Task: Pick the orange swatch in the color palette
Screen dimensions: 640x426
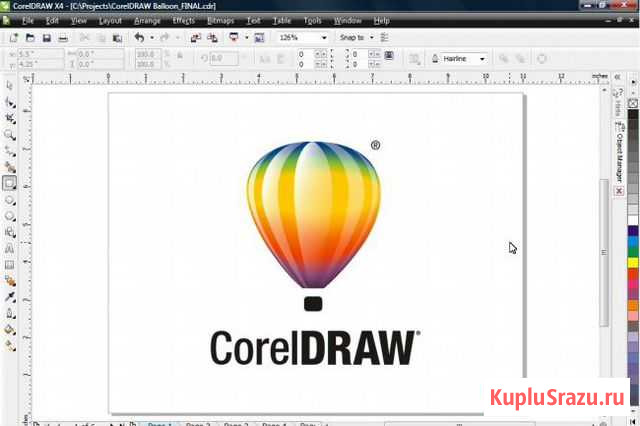Action: 633,305
